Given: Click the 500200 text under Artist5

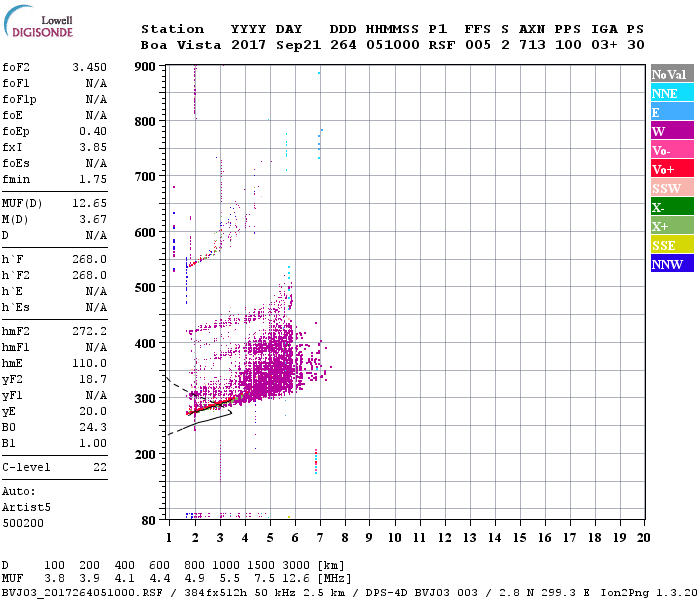Looking at the screenshot, I should pyautogui.click(x=23, y=523).
